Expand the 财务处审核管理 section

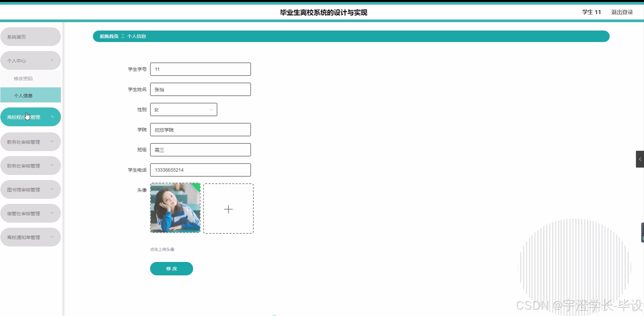tap(31, 165)
